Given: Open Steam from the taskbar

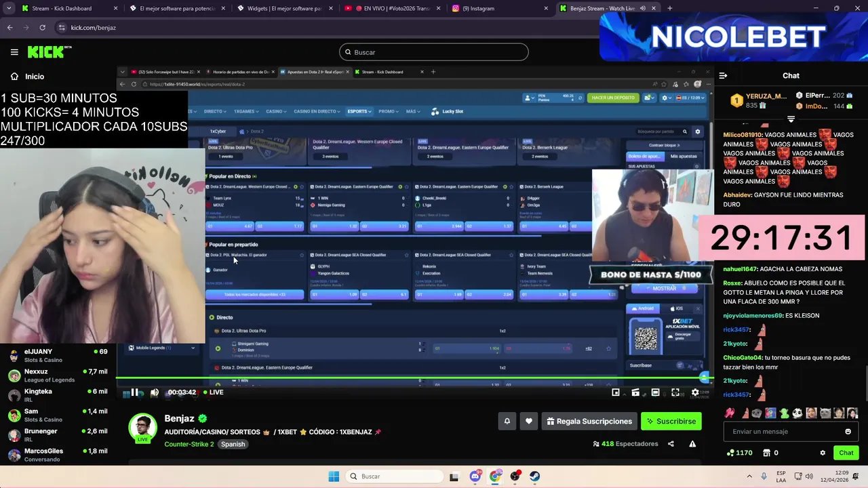Looking at the screenshot, I should (535, 476).
